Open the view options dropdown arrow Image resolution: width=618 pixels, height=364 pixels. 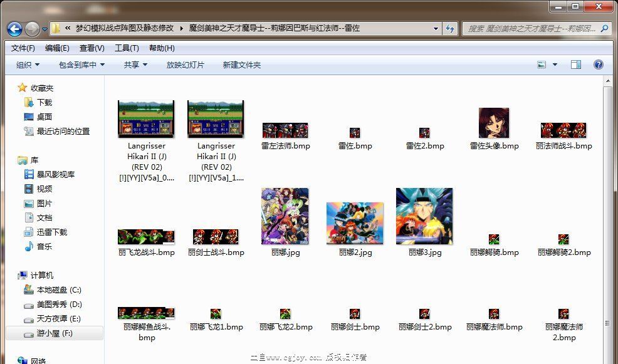tap(555, 65)
